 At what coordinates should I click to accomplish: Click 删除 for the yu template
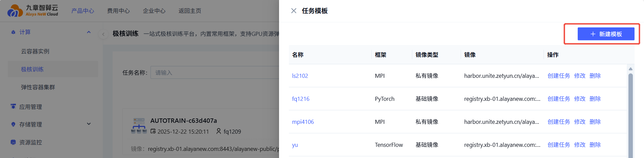(595, 145)
